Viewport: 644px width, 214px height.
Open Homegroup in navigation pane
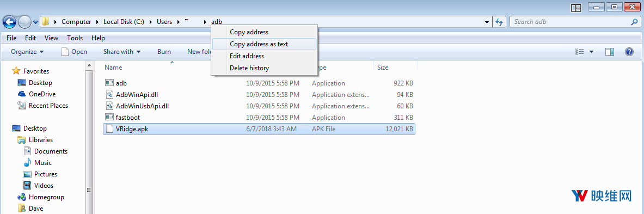tap(46, 197)
